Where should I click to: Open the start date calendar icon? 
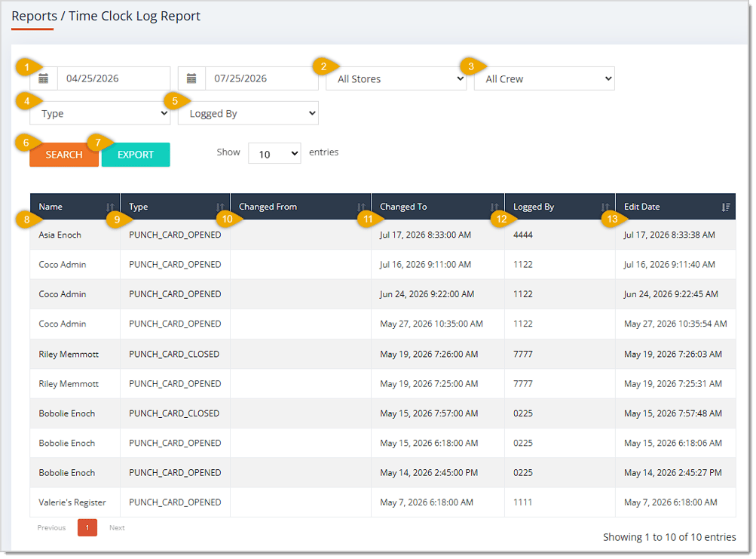tap(44, 78)
